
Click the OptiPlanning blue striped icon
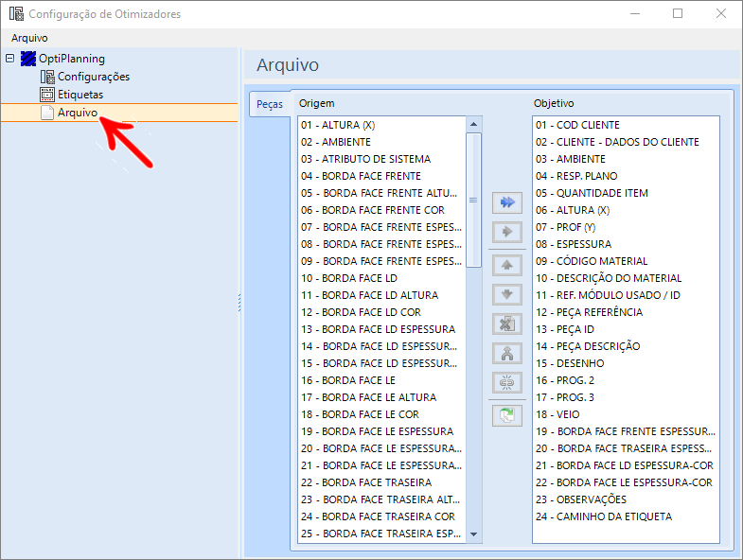(28, 59)
